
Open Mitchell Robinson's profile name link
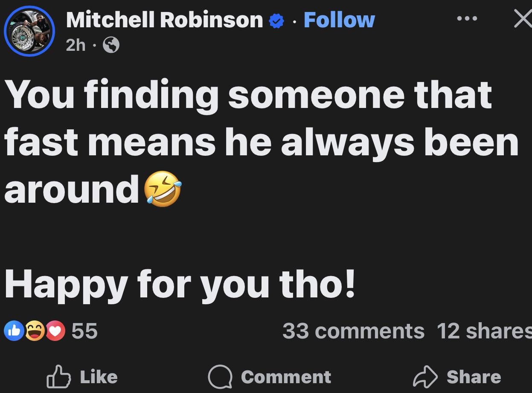(164, 19)
